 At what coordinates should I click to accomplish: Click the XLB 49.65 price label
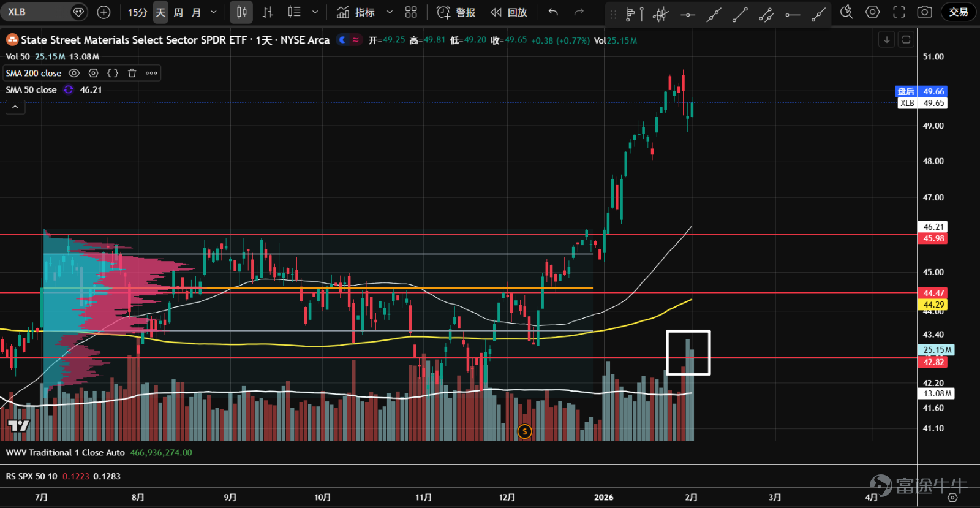click(922, 103)
